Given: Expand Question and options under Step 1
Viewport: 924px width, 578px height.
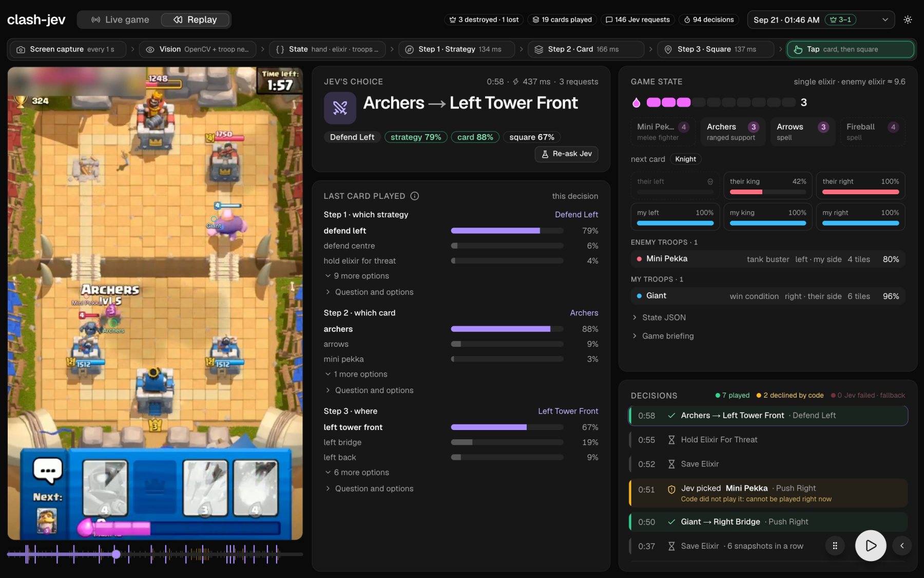Looking at the screenshot, I should pos(369,292).
